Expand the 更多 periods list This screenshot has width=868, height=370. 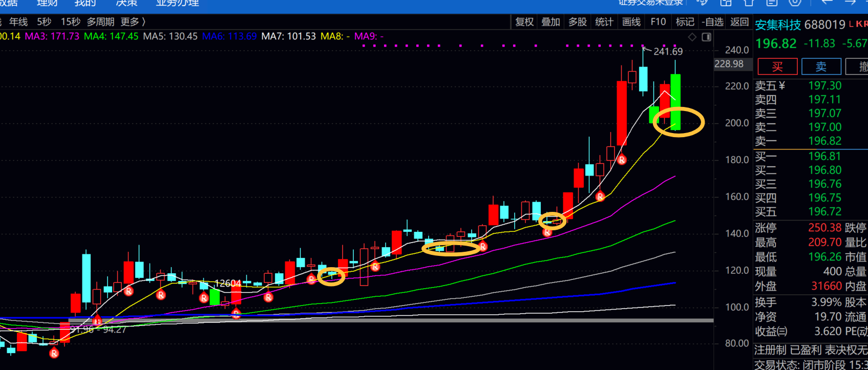(133, 22)
